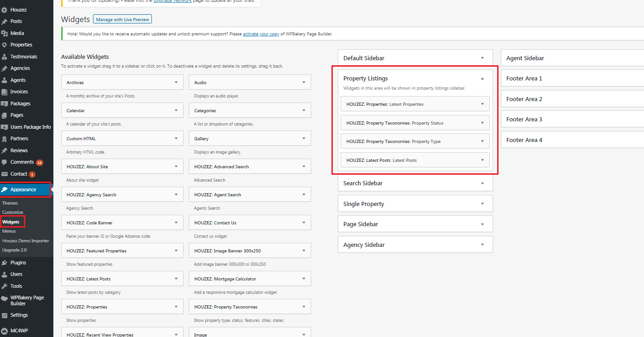
Task: Open the Latest Posts widget in Property Listings
Action: (x=415, y=160)
